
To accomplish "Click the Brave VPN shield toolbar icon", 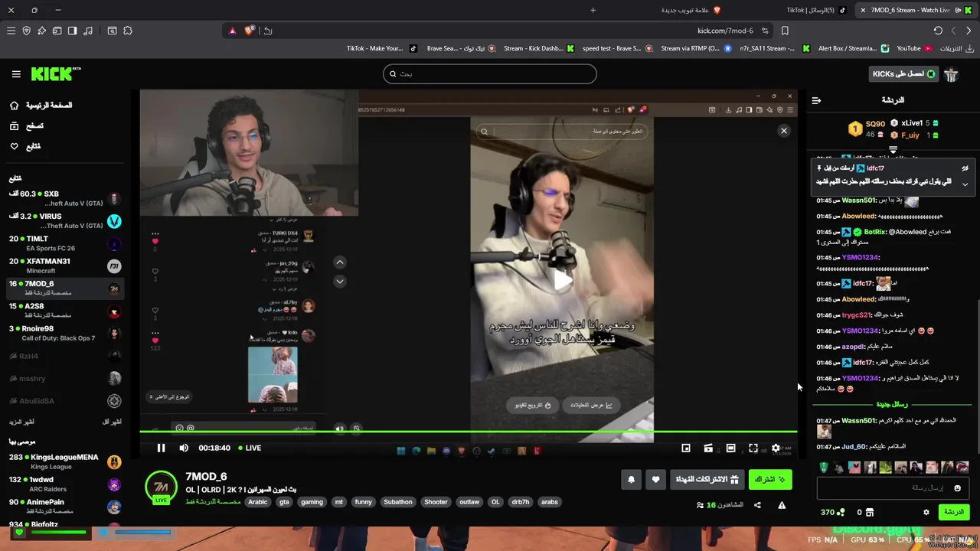I will 26,31.
